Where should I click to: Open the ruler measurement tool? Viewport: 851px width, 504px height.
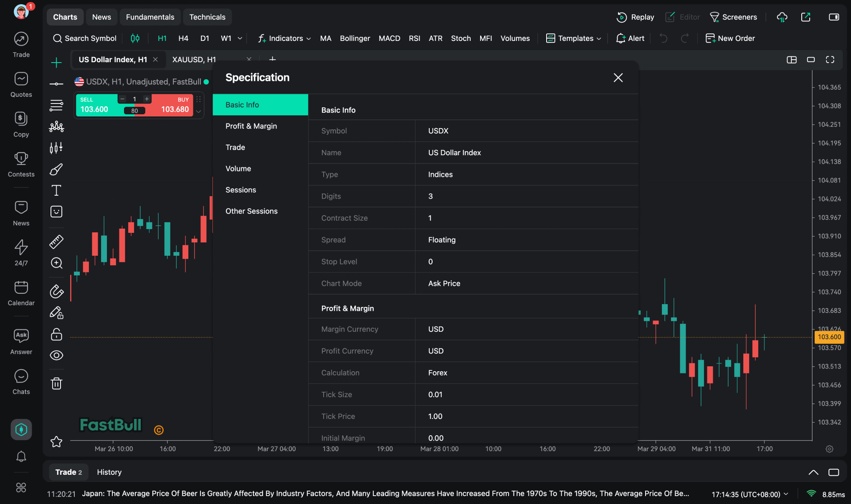pyautogui.click(x=56, y=242)
